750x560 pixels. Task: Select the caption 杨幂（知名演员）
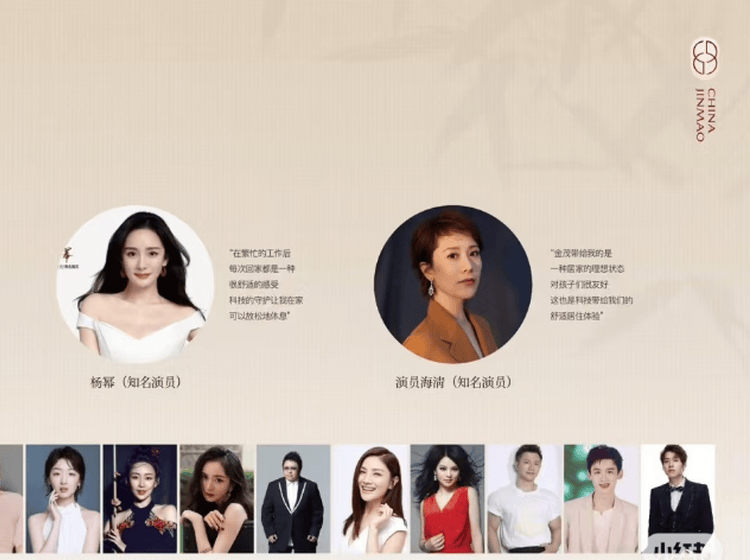pos(136,382)
